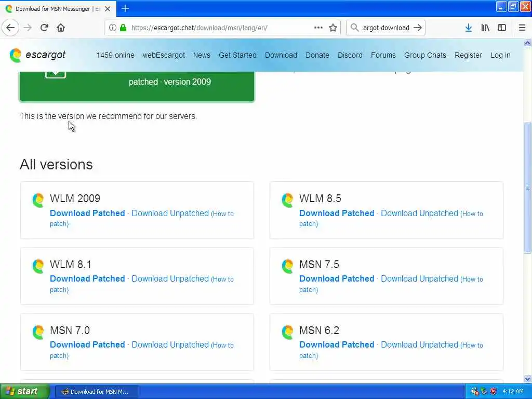Image resolution: width=532 pixels, height=399 pixels.
Task: Download Patched WLM 2009
Action: point(87,214)
